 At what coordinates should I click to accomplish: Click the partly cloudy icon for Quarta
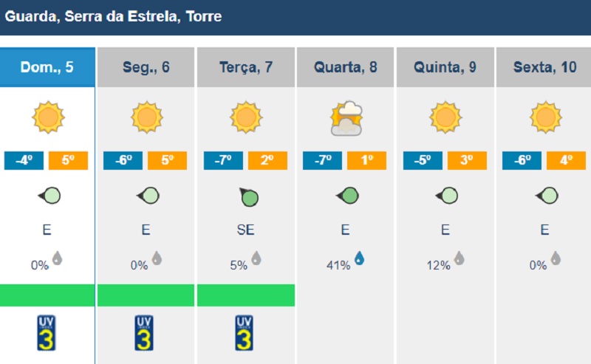346,118
